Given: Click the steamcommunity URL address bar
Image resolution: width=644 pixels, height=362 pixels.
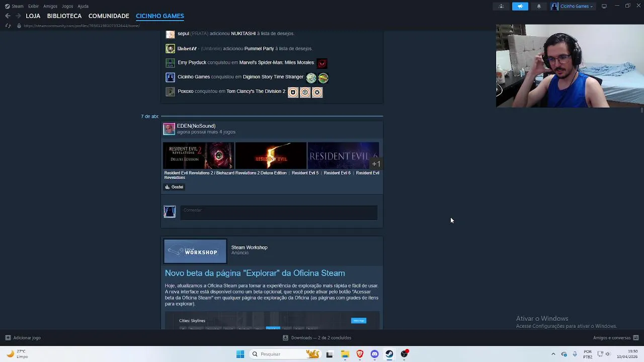Looking at the screenshot, I should (82, 26).
